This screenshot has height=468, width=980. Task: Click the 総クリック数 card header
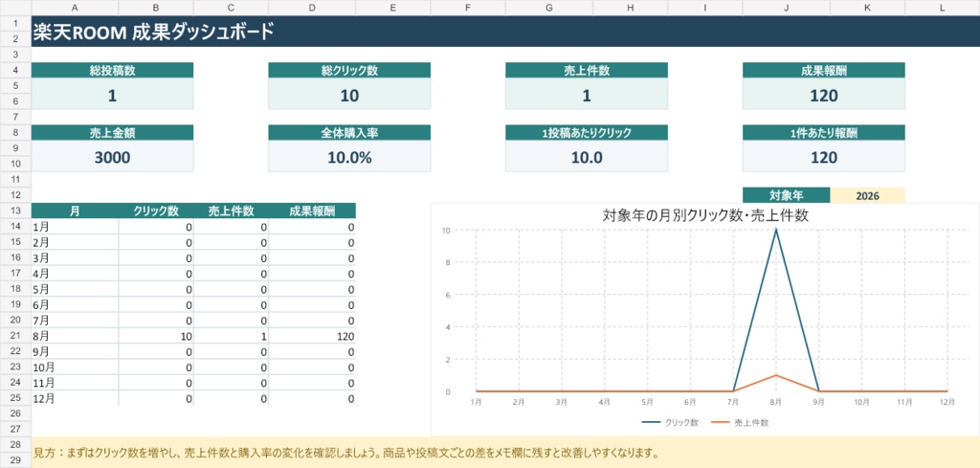[x=349, y=70]
